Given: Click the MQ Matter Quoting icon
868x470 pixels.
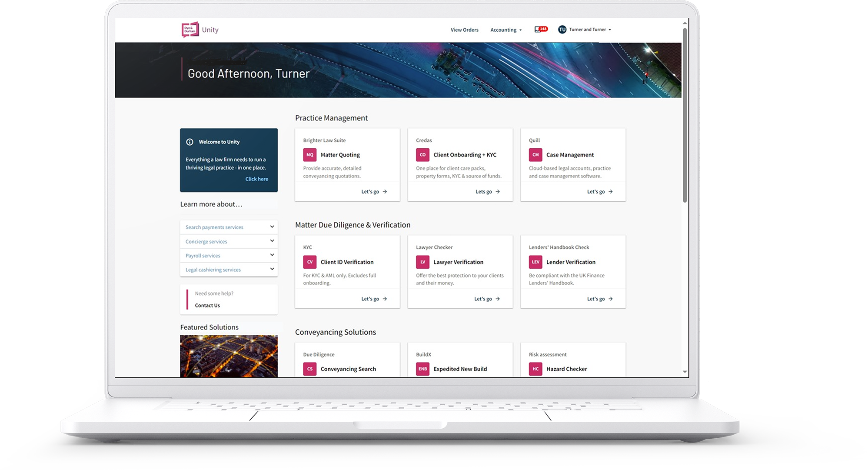Looking at the screenshot, I should tap(310, 155).
